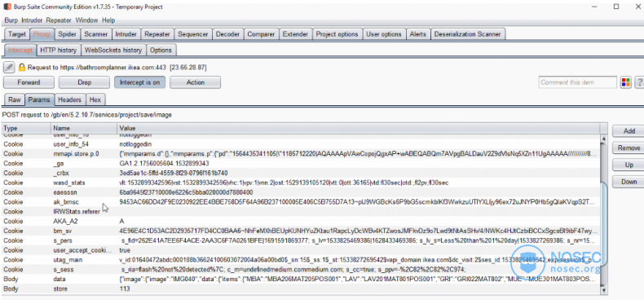Open the Repeater menu
Viewport: 644px width, 300px height.
(59, 20)
